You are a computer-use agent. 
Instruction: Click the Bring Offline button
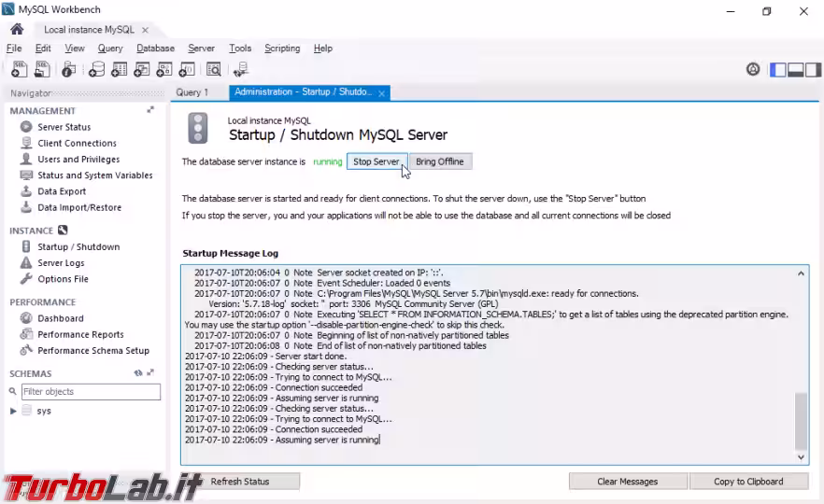coord(440,161)
